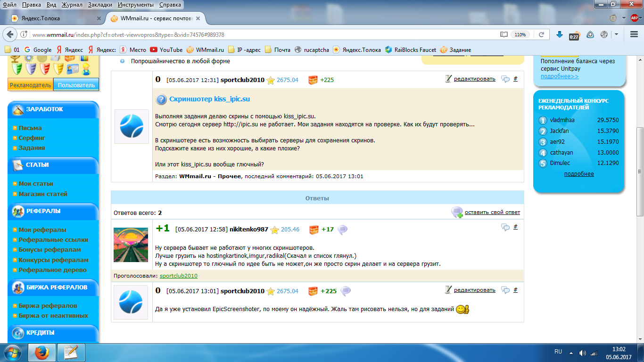Click the RU language indicator
This screenshot has height=362, width=644.
click(558, 352)
